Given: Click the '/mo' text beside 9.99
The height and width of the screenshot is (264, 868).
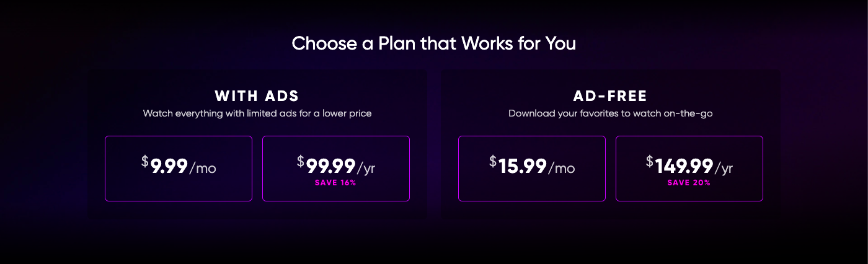Looking at the screenshot, I should 202,167.
